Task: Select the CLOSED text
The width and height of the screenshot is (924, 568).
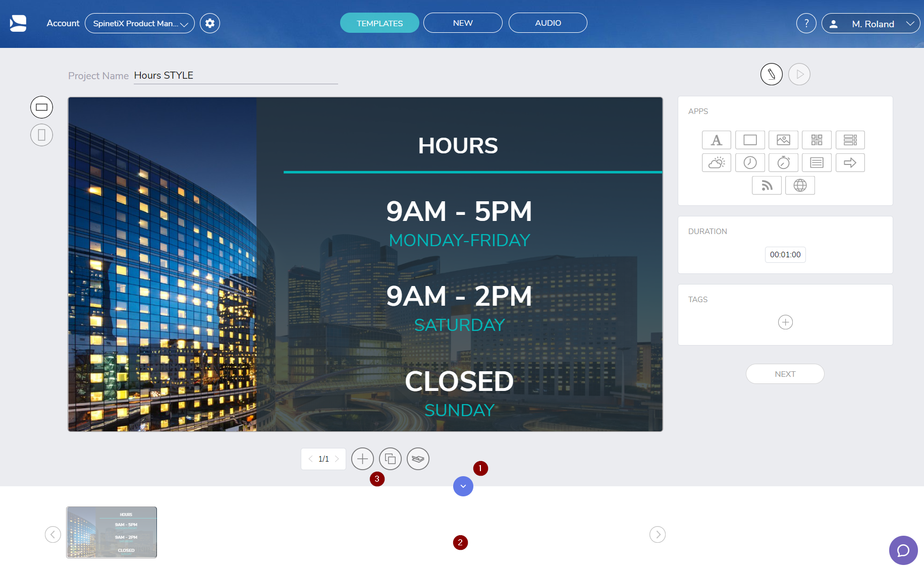Action: [x=459, y=381]
